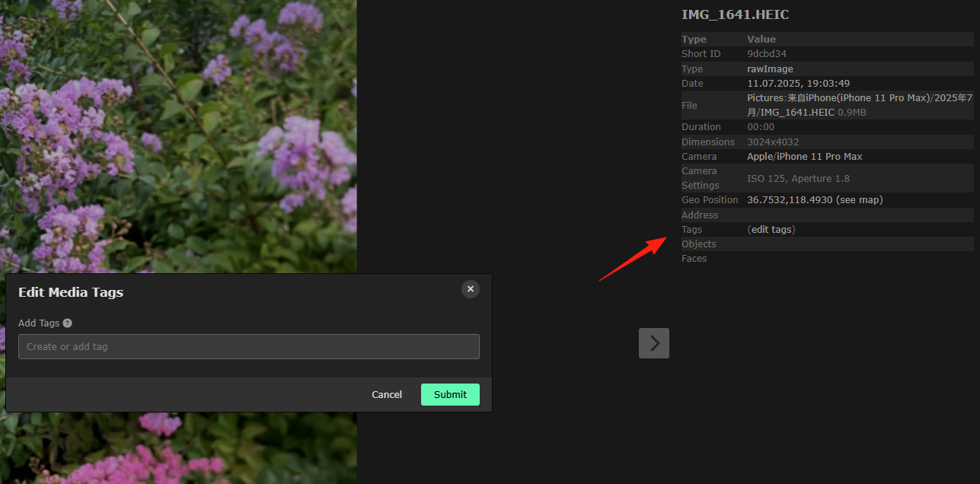Open the edit tags link
Image resolution: width=980 pixels, height=484 pixels.
(771, 229)
